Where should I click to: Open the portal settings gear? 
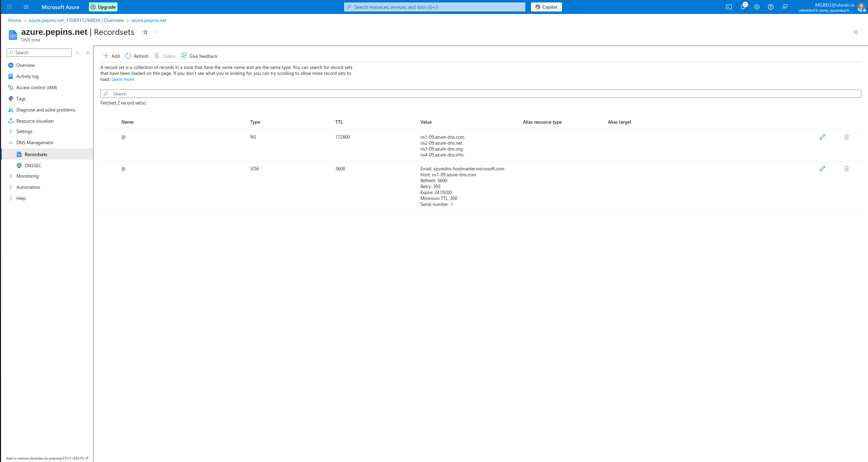(756, 7)
